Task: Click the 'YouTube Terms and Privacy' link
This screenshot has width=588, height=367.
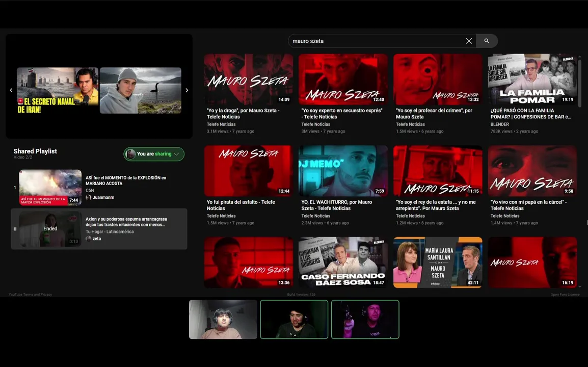Action: tap(31, 295)
